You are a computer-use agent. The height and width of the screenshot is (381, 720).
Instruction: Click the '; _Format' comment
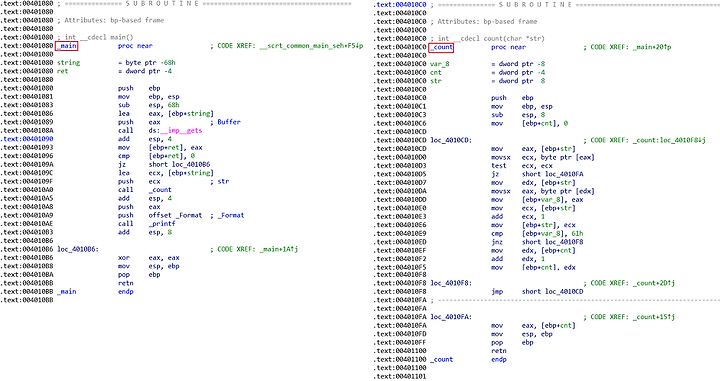point(227,215)
